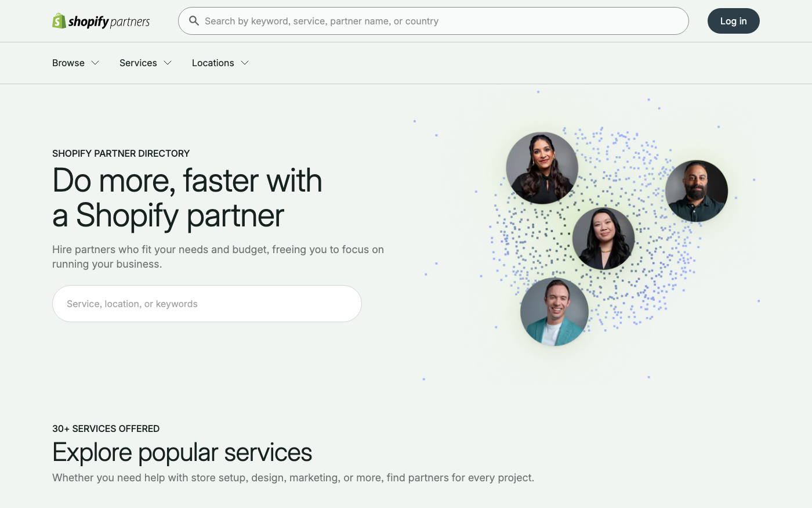The image size is (812, 508).
Task: Click the 'Do more, faster with a Shopify partner' headline
Action: (x=187, y=197)
